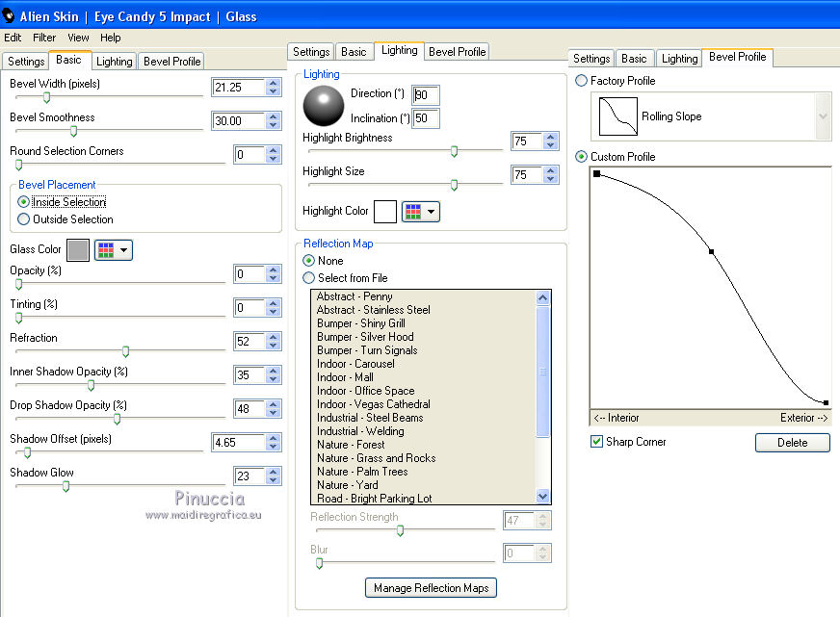
Task: Open the Edit menu
Action: 13,38
